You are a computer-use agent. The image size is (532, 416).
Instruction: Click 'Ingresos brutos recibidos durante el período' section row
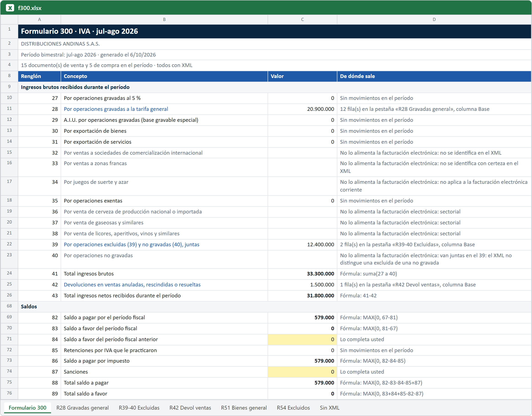[x=274, y=87]
